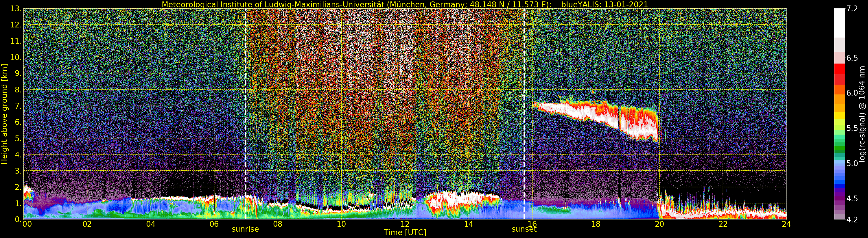Click the bright red segment of the colorbar
Image resolution: width=868 pixels, height=238 pixels.
839,68
